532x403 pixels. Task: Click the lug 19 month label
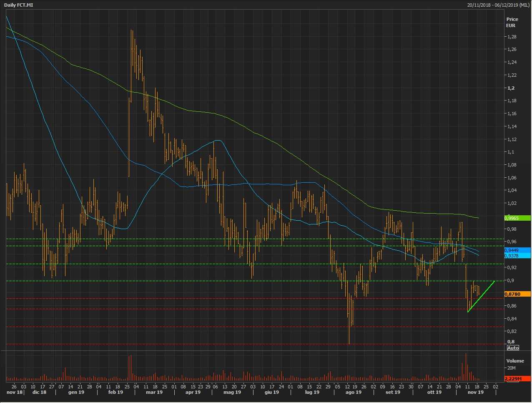pos(311,392)
